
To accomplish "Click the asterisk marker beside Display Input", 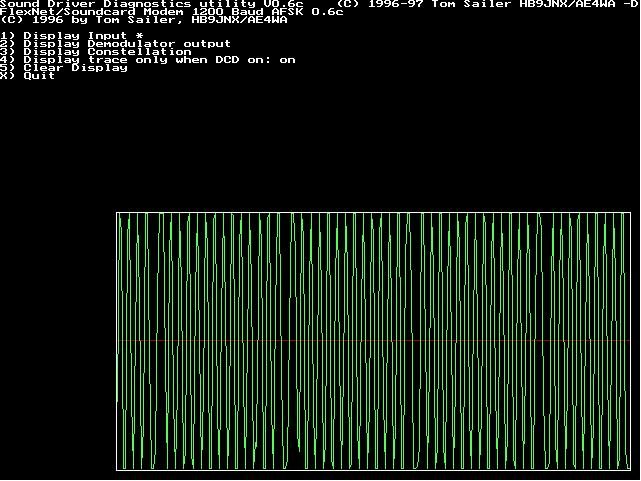I will click(x=139, y=36).
